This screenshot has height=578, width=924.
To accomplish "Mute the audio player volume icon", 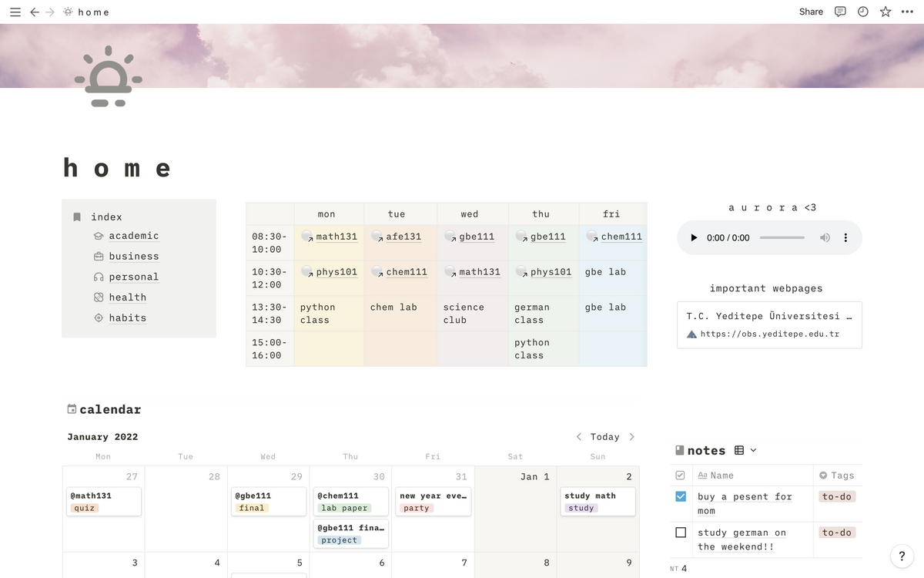I will point(825,237).
